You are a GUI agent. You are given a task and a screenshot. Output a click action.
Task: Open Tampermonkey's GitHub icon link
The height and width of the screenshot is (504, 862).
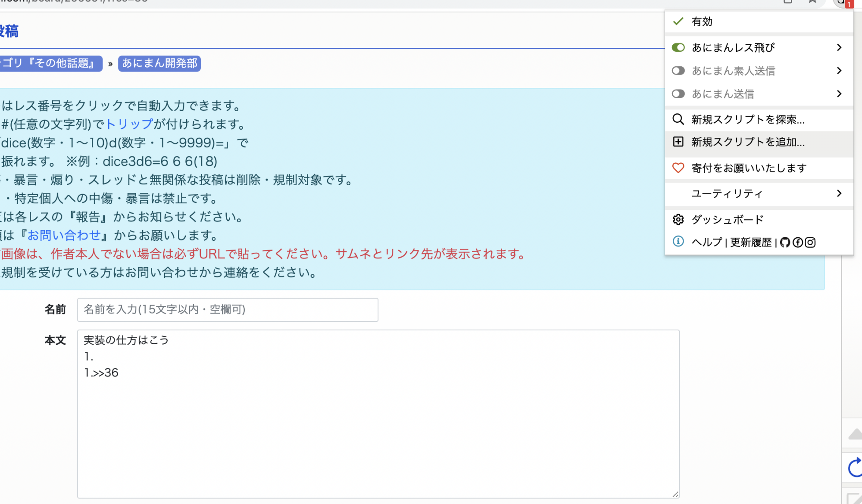click(785, 243)
